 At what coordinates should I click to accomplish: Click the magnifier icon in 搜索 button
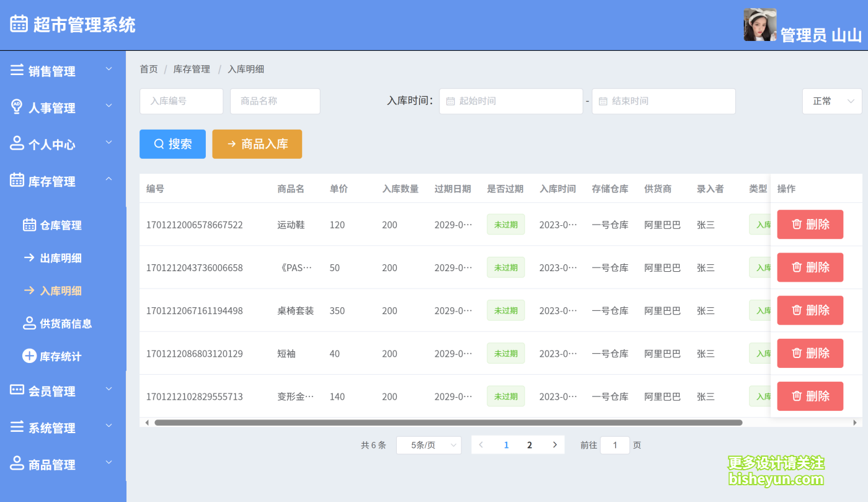[x=159, y=144]
